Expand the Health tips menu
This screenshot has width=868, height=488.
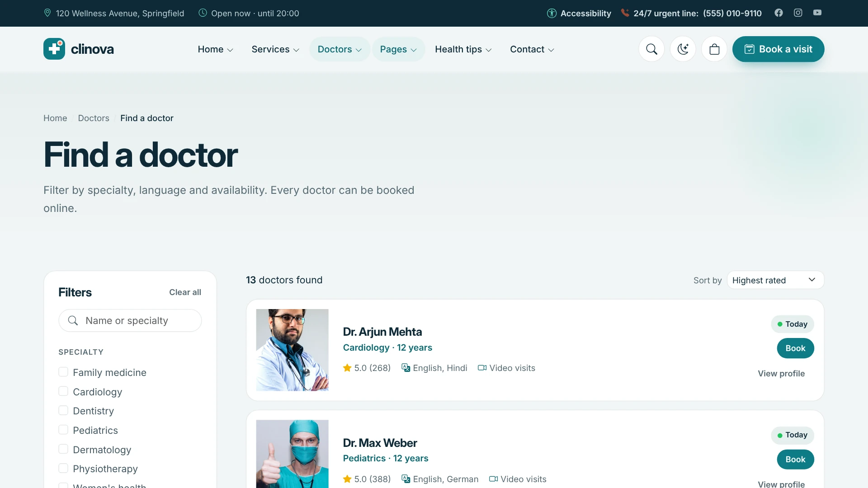click(x=463, y=49)
